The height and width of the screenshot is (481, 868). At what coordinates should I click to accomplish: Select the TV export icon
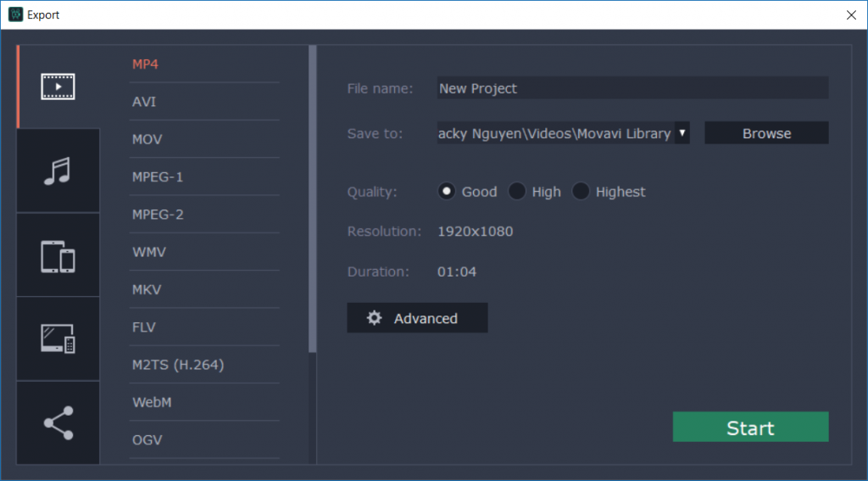coord(58,338)
